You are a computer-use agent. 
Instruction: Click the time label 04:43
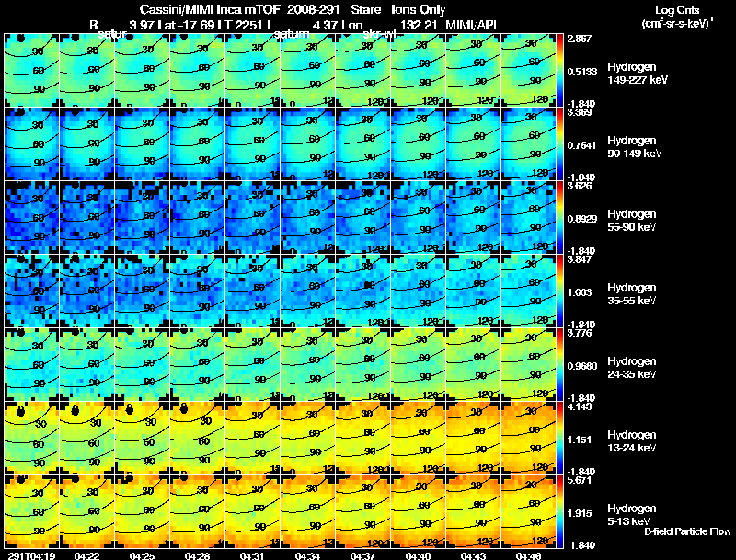click(x=473, y=555)
